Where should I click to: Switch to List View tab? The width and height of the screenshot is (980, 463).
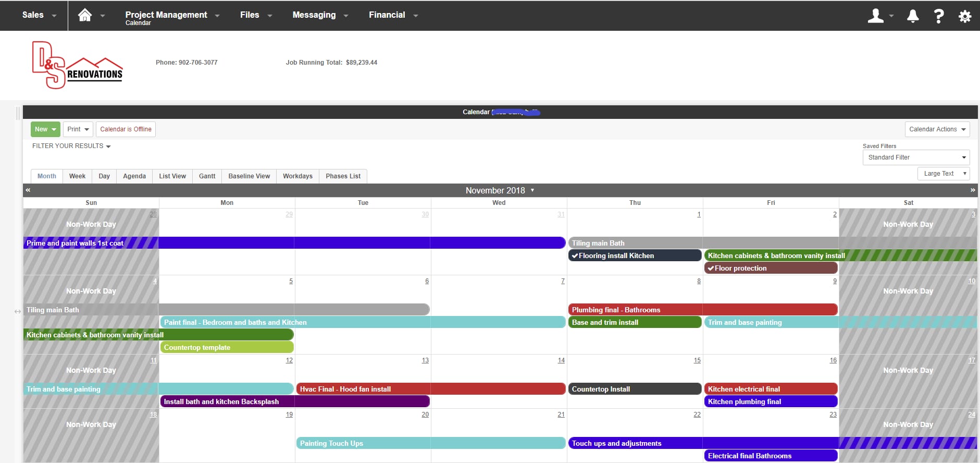(x=172, y=176)
